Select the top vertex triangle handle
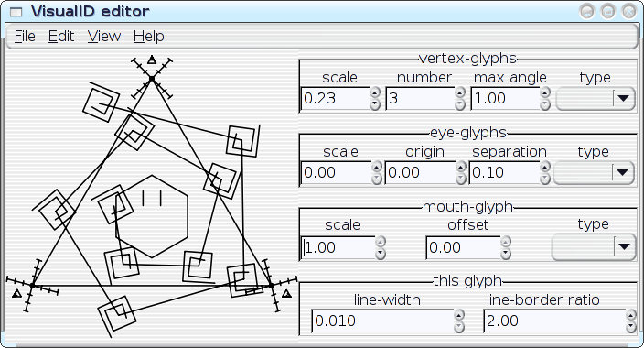The image size is (644, 348). coord(152,60)
